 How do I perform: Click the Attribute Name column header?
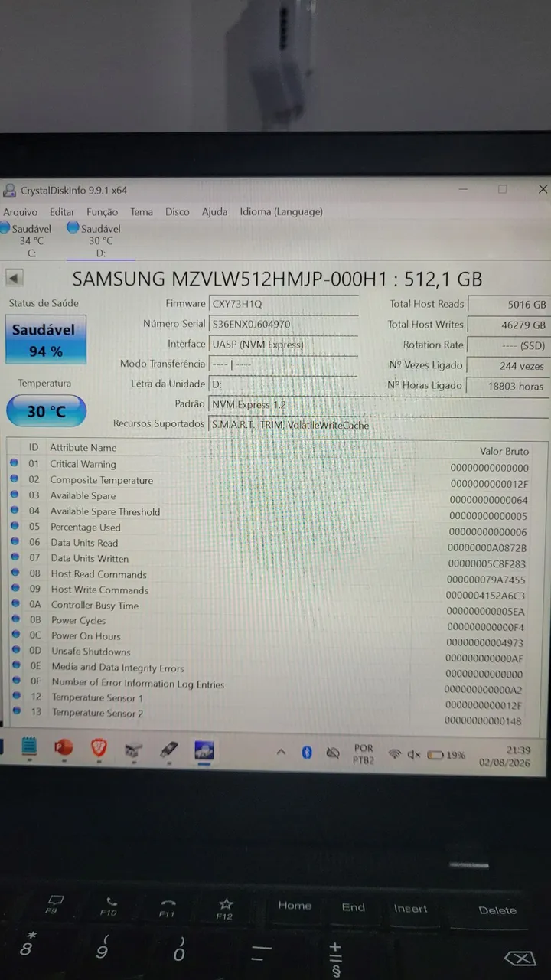click(83, 448)
